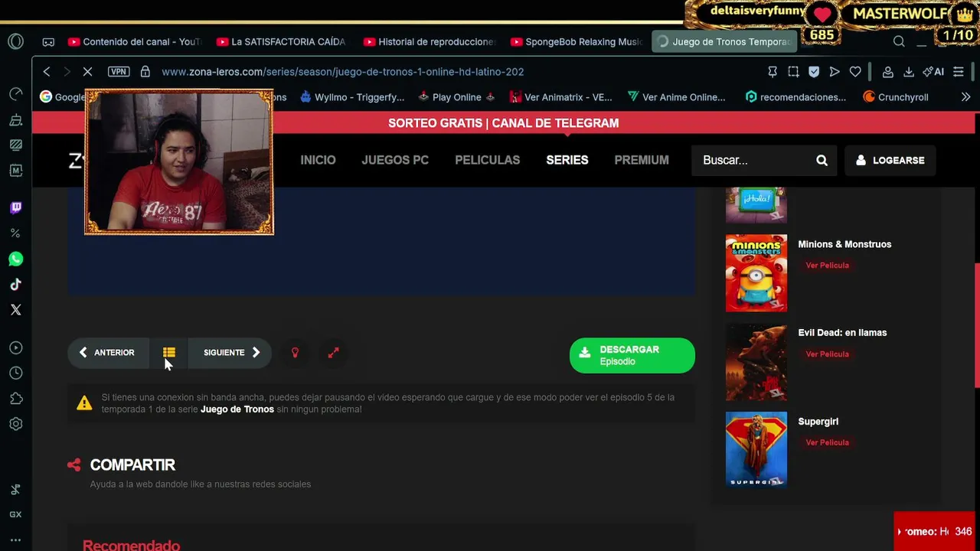Open the Ver Animatrix bookmark
980x551 pixels.
(561, 97)
